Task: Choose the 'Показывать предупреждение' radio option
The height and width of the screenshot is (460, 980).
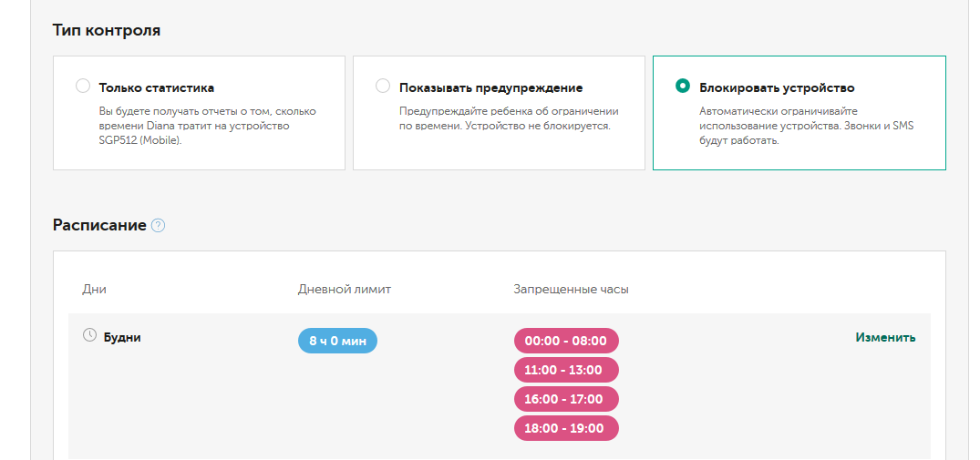Action: [383, 87]
